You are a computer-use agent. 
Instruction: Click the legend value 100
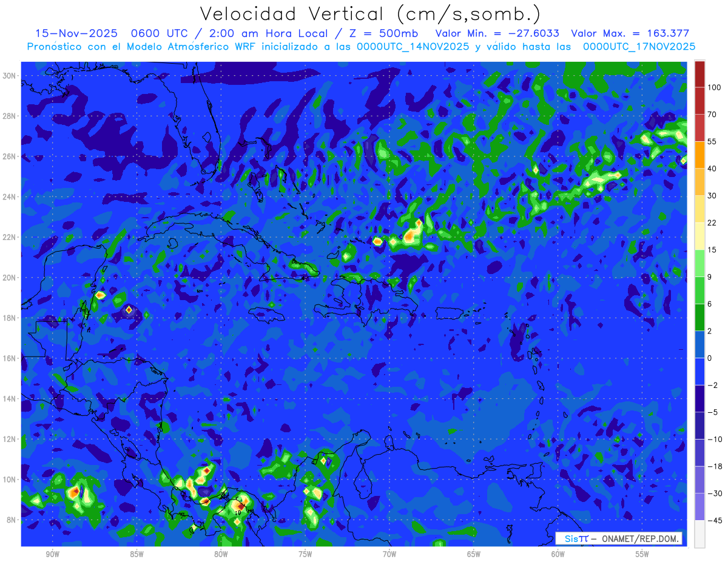pos(714,88)
